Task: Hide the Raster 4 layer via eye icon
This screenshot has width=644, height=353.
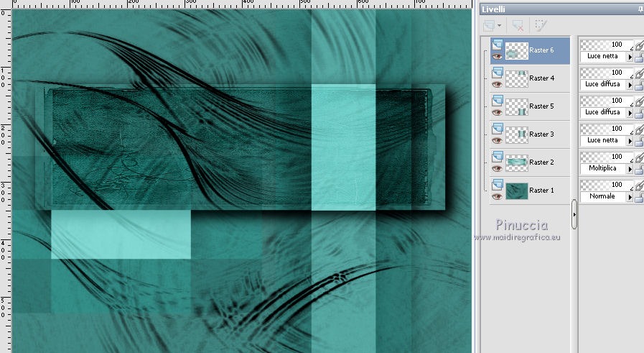Action: 498,84
